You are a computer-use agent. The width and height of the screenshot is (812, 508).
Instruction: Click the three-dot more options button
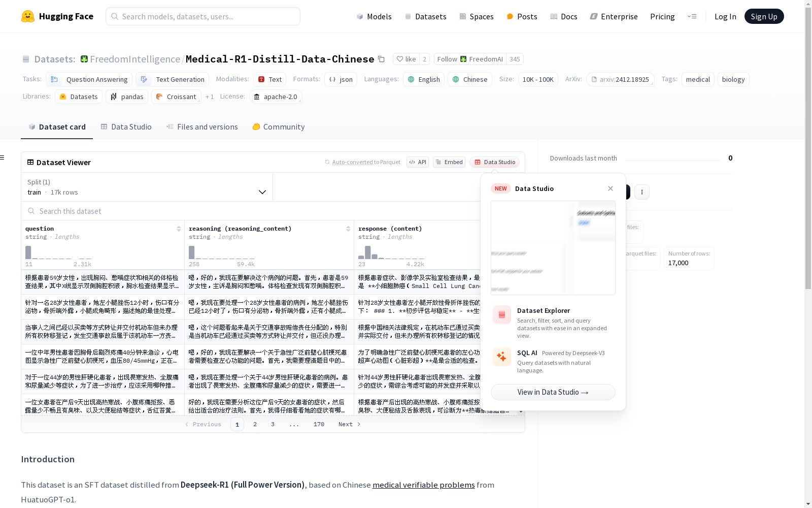tap(642, 192)
